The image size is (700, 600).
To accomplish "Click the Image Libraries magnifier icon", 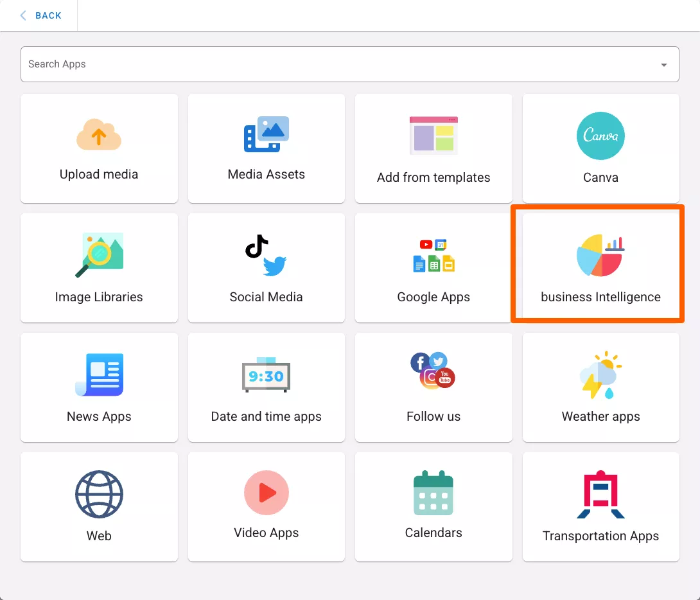I will coord(99,255).
